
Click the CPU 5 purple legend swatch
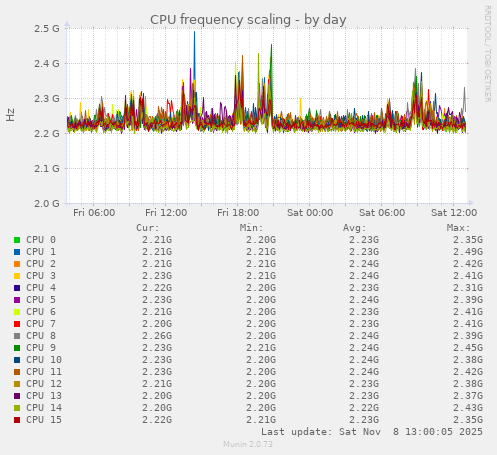point(17,300)
